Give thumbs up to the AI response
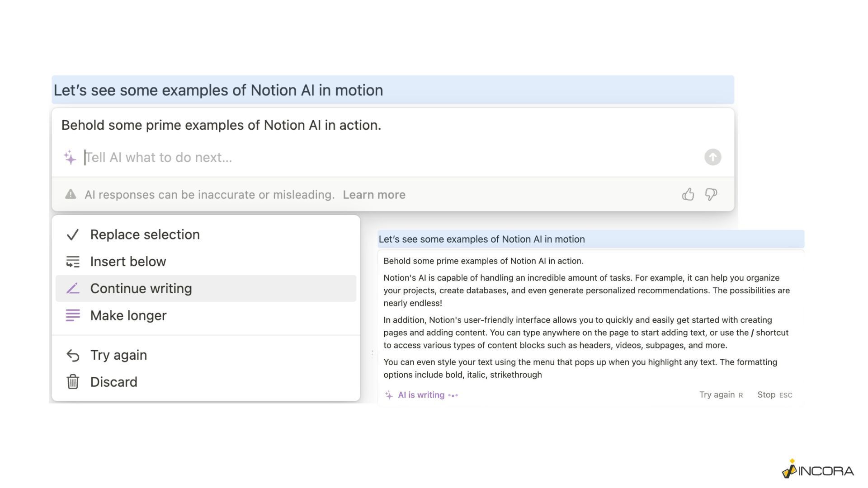868x488 pixels. [688, 194]
